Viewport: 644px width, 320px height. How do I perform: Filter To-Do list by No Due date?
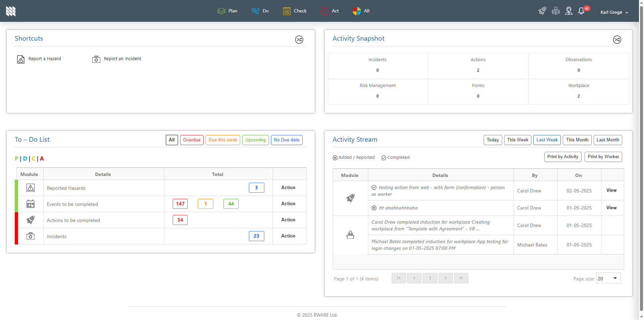287,140
